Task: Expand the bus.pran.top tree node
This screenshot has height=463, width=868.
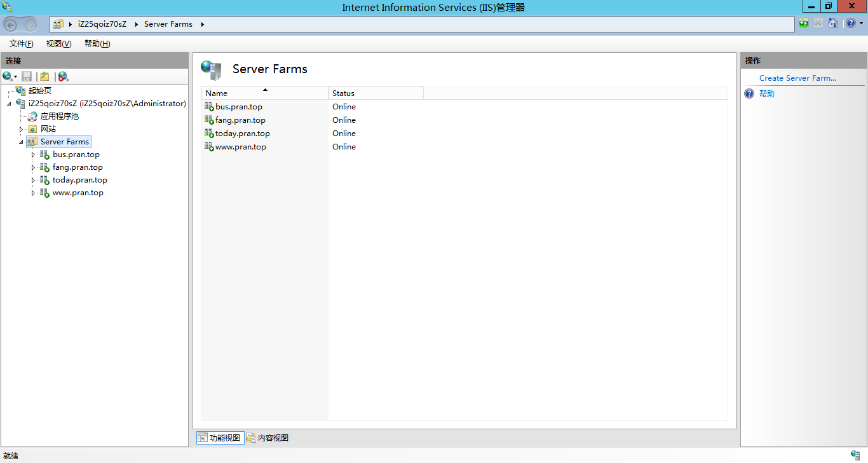Action: coord(33,155)
